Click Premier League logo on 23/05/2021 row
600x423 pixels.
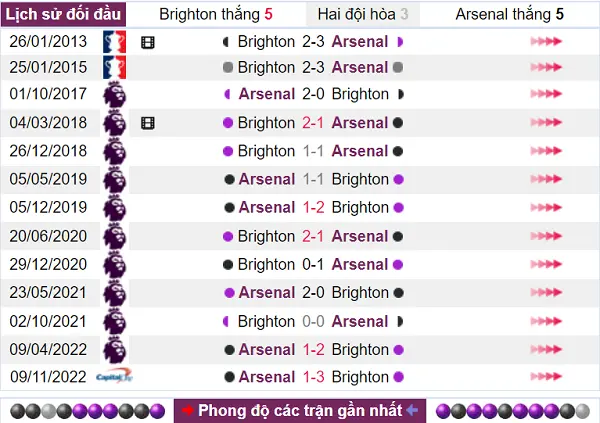(114, 293)
